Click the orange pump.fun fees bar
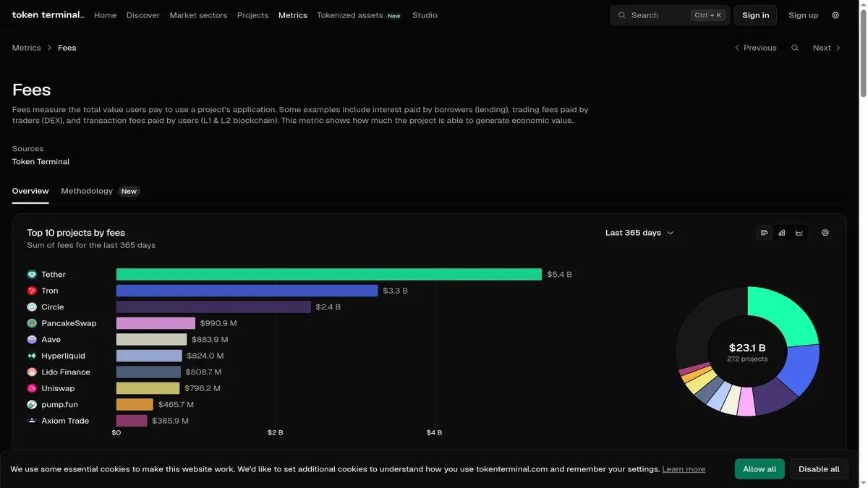 (135, 405)
